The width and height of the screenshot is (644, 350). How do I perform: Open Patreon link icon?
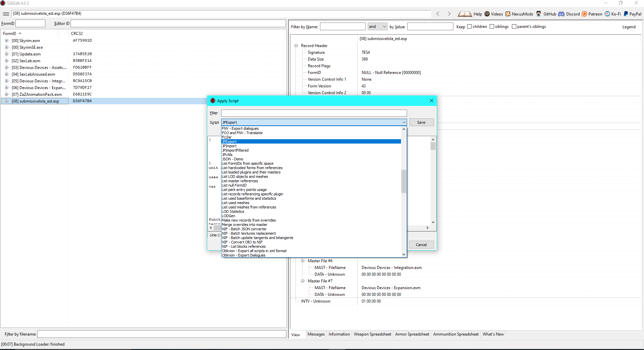[x=585, y=14]
